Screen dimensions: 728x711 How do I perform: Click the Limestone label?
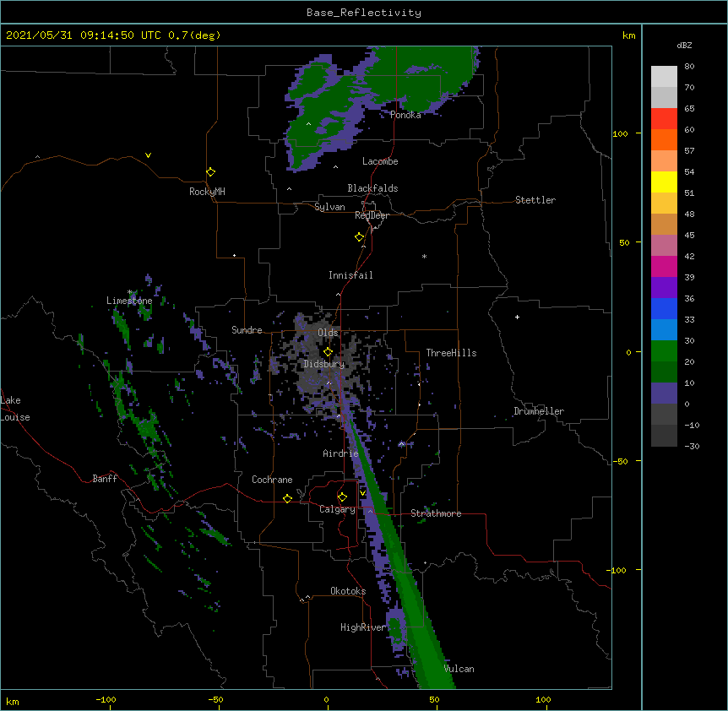pos(129,301)
